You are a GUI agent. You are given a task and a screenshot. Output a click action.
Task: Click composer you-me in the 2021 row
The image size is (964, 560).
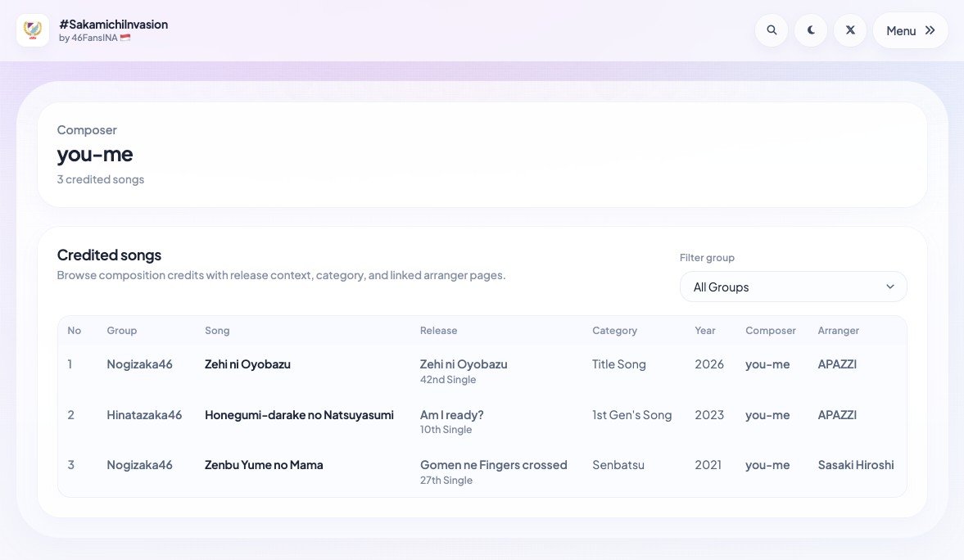(x=767, y=465)
